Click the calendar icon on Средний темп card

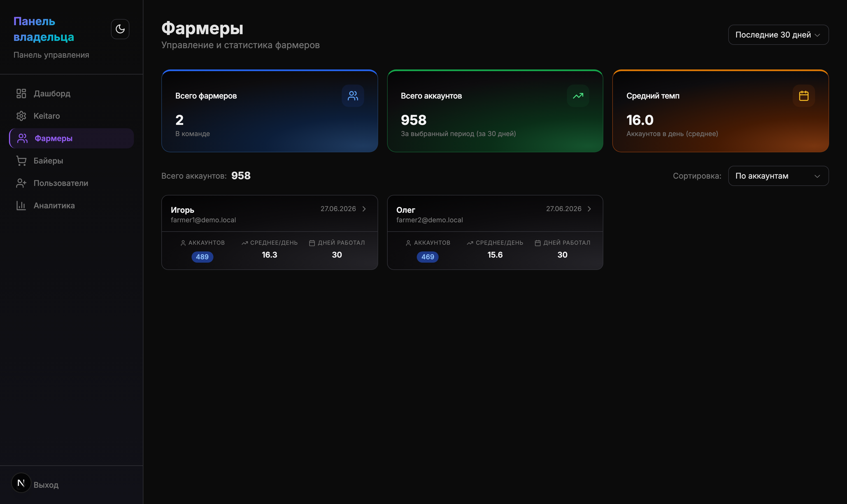pos(804,96)
